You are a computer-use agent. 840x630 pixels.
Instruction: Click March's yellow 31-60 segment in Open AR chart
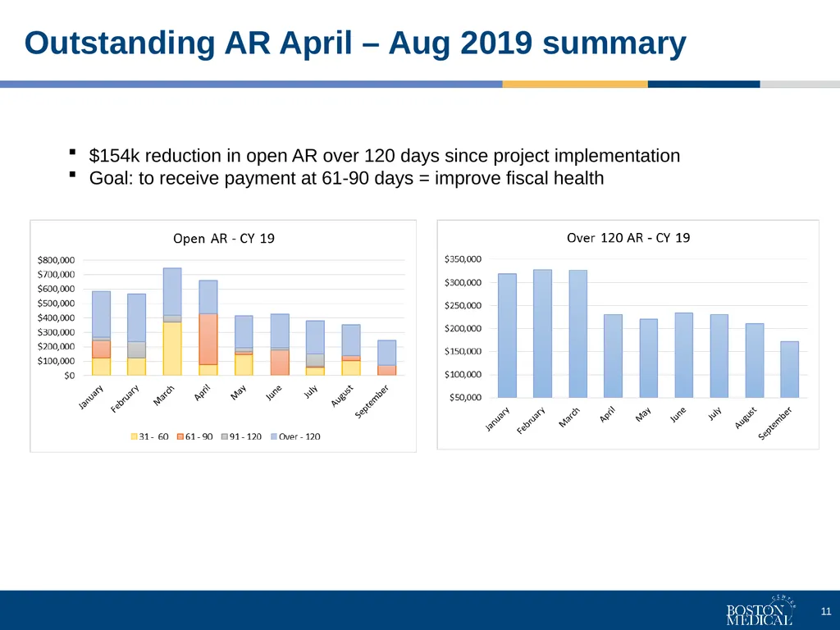(x=172, y=349)
